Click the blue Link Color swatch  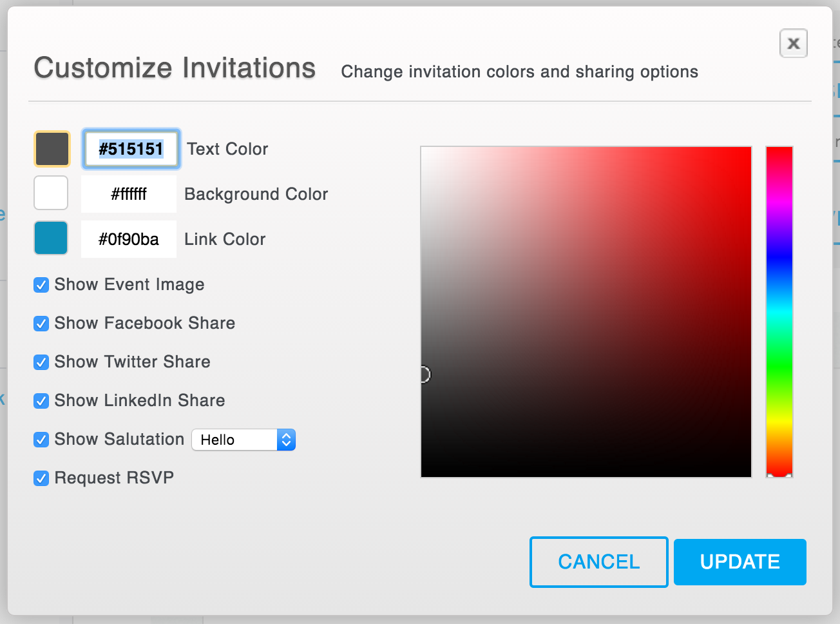[x=51, y=238]
